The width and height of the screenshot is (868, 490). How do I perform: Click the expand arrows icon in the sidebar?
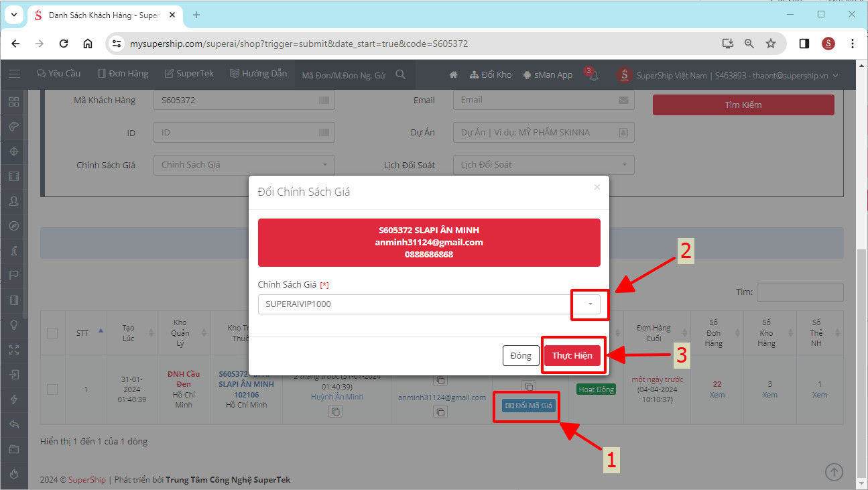[14, 349]
